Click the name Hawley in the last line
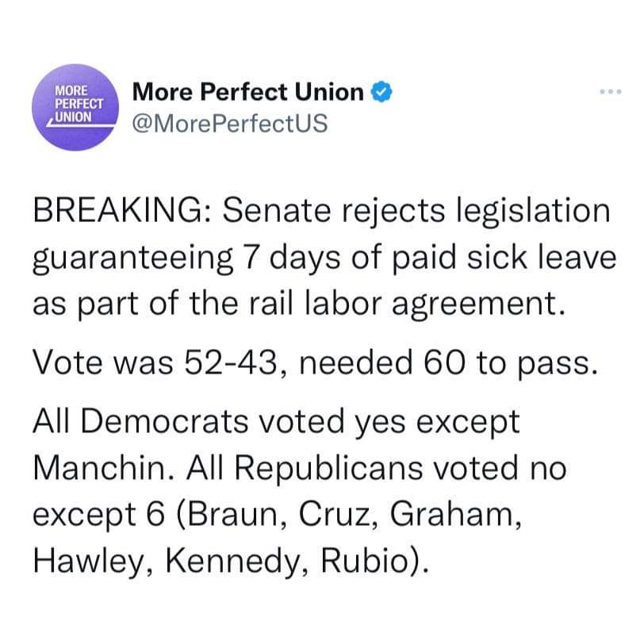This screenshot has width=644, height=644. click(x=88, y=562)
